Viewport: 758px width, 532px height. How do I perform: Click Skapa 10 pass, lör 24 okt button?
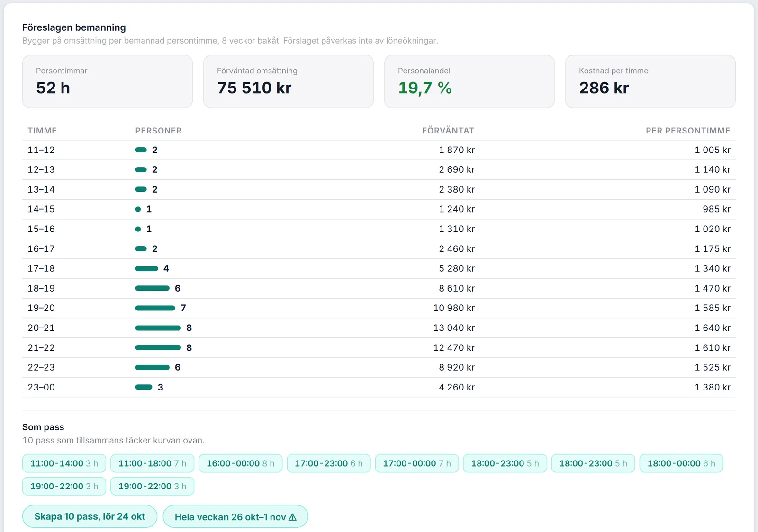pyautogui.click(x=90, y=516)
